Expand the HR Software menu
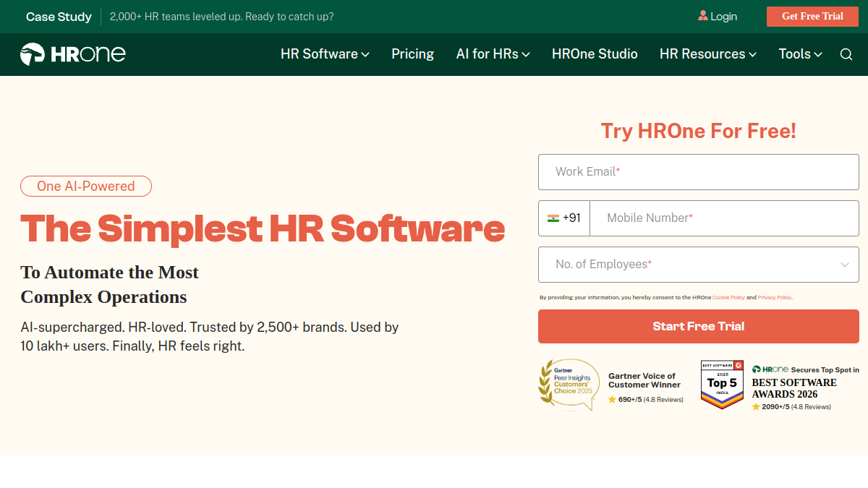Screen dimensions: 868x488 325,54
